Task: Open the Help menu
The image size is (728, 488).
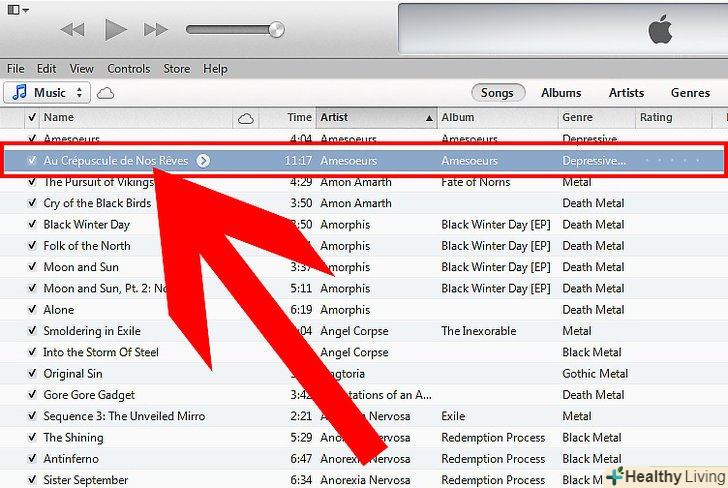Action: (x=215, y=69)
